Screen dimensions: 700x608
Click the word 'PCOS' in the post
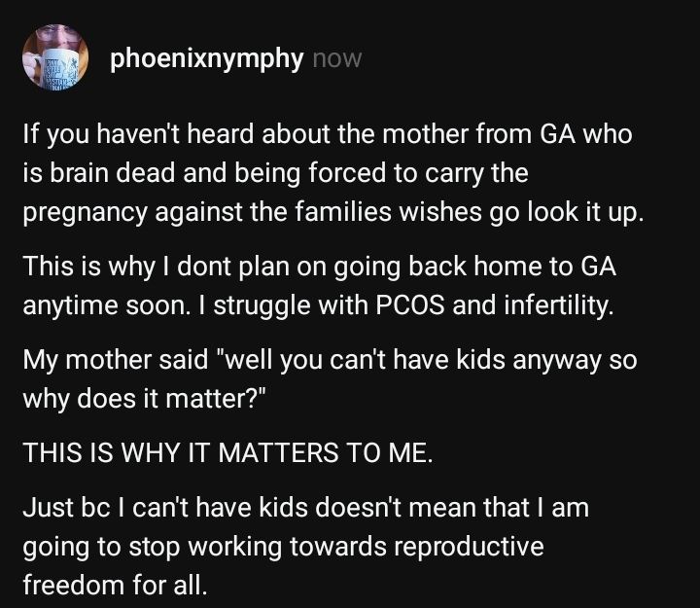point(410,305)
